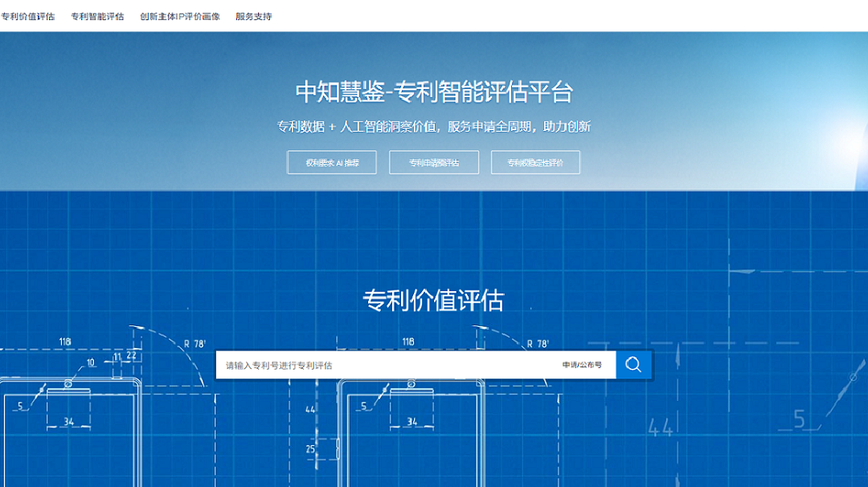Click the blueprint dimension label 22
The image size is (868, 487).
pos(132,355)
